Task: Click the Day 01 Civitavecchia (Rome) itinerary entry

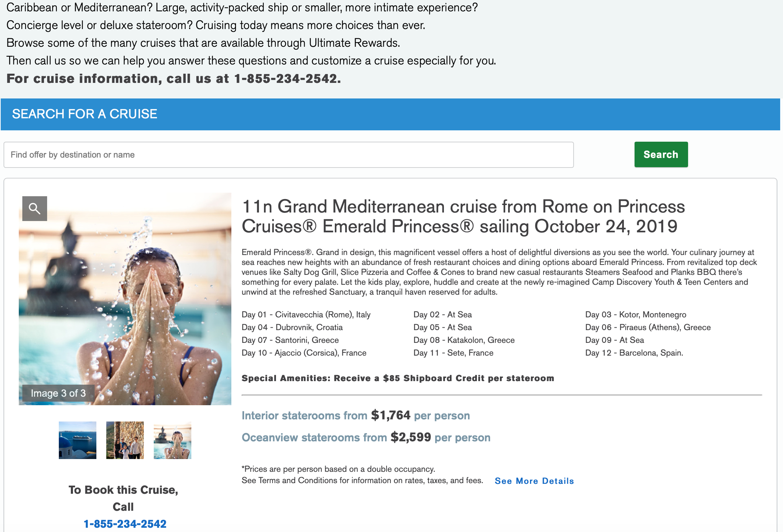Action: (x=306, y=315)
